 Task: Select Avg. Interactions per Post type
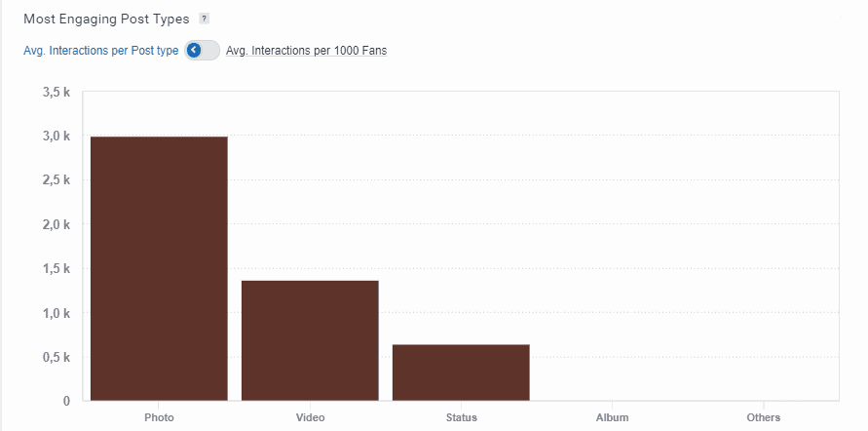[100, 51]
